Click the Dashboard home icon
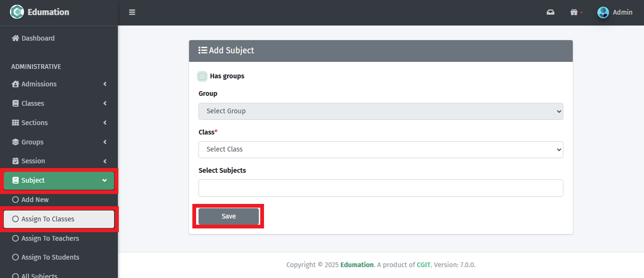Screen dimensions: 644x278 click(16, 38)
